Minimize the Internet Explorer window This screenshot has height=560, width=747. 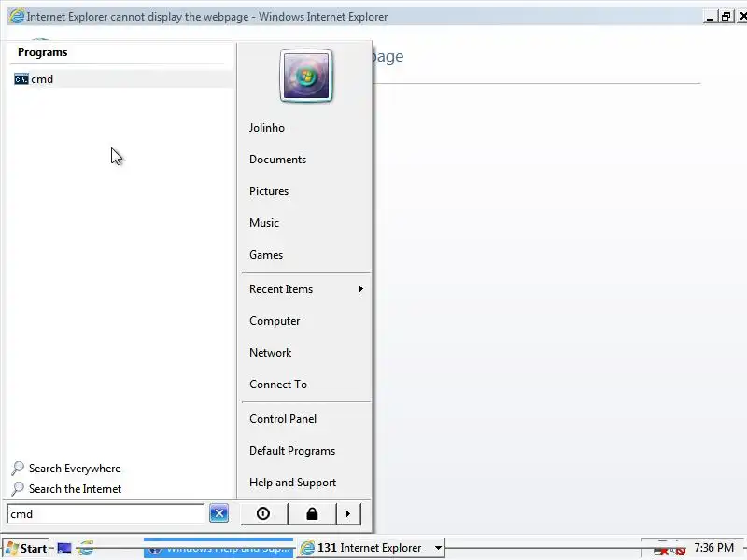coord(711,17)
